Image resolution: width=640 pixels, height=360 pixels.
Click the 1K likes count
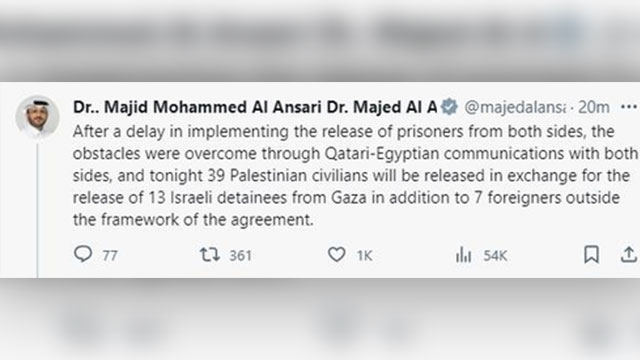click(x=364, y=256)
